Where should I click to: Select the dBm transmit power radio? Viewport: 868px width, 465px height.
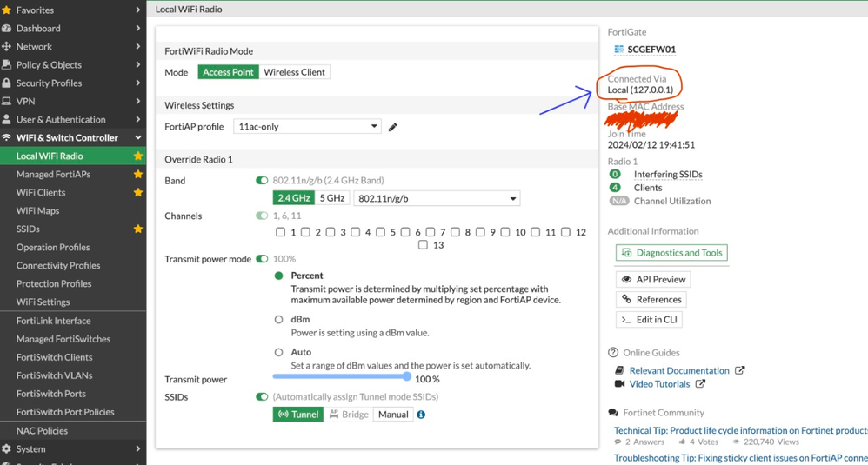[279, 320]
